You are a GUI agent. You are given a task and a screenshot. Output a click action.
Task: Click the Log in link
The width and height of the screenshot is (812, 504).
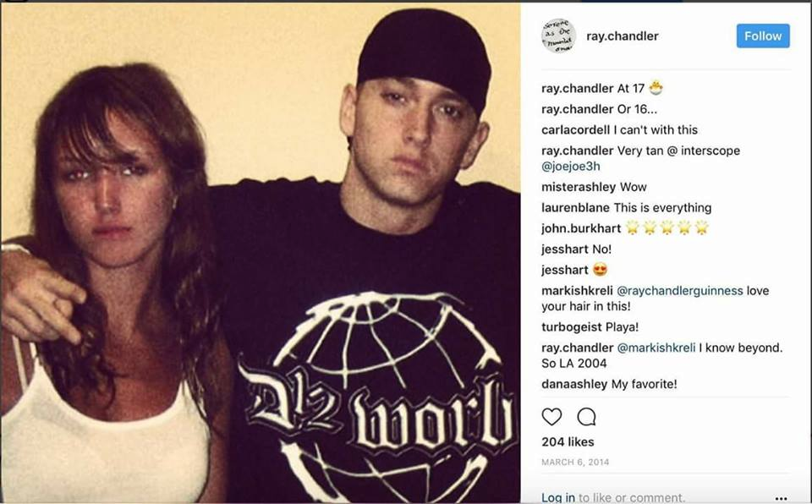tap(558, 497)
